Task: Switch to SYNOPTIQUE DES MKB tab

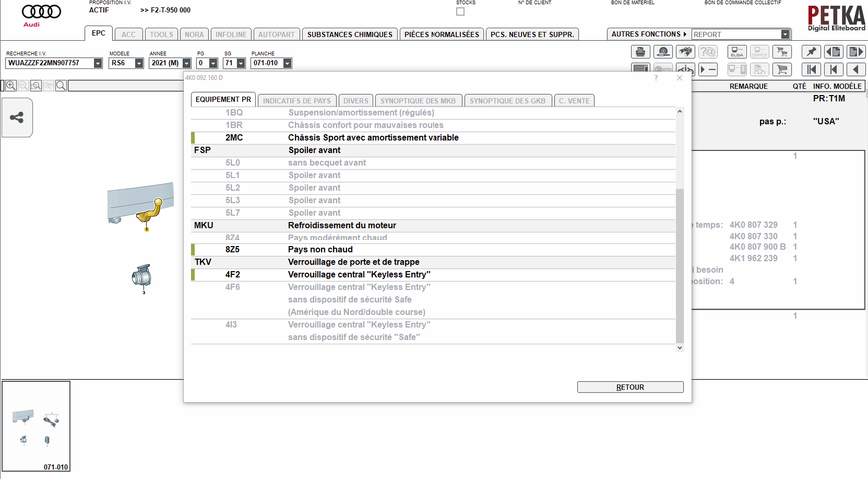Action: tap(418, 101)
